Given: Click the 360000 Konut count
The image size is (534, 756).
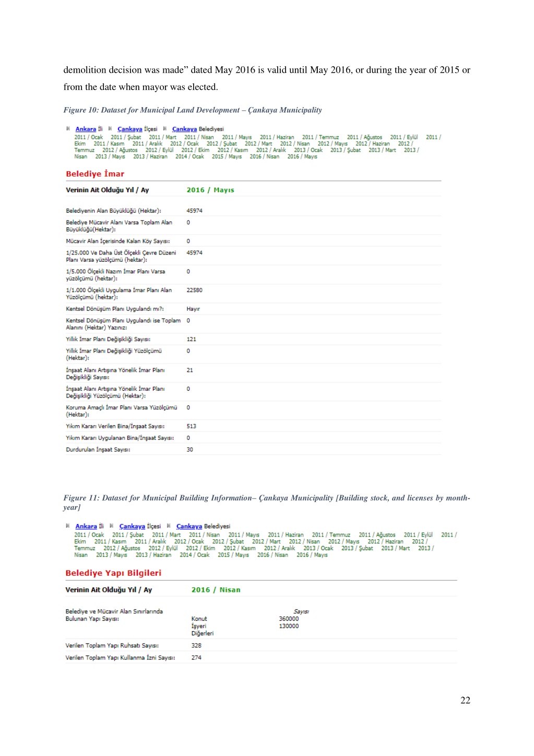Looking at the screenshot, I should coord(289,619).
